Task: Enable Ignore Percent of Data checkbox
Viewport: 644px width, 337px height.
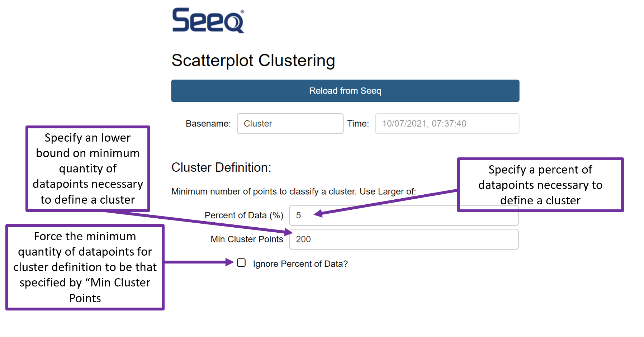Action: pos(241,263)
